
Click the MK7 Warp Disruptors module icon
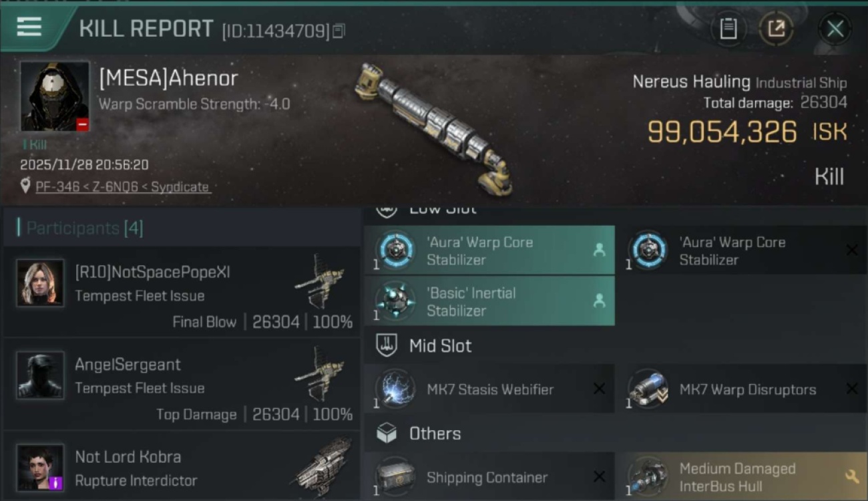[648, 389]
